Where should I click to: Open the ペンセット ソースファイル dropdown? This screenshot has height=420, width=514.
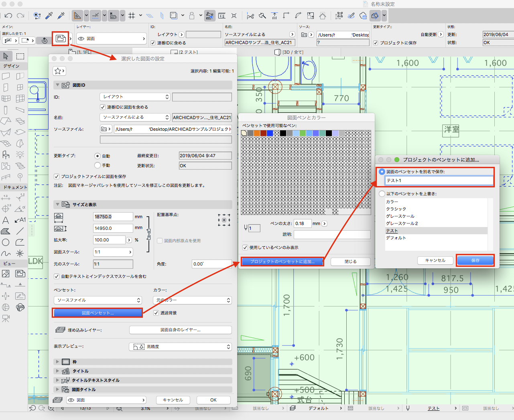98,300
